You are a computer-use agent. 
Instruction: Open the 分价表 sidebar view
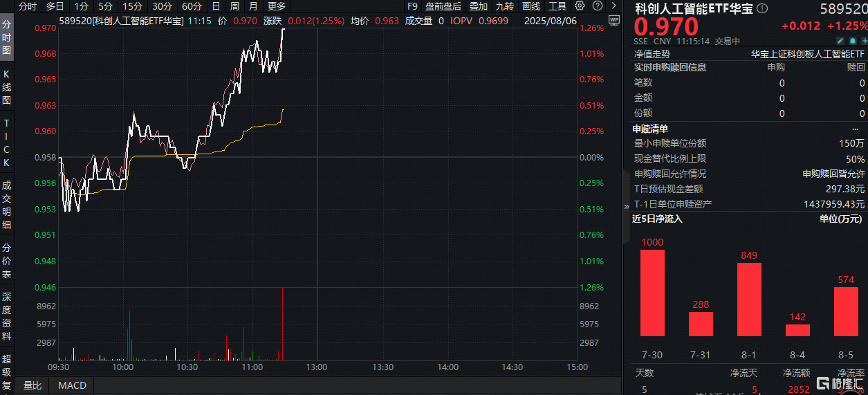pyautogui.click(x=6, y=259)
